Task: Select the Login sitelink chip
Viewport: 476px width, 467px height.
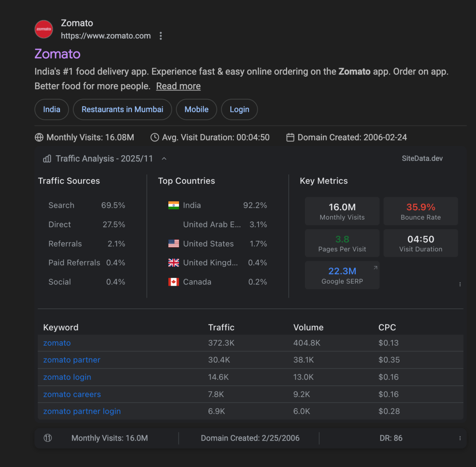Action: click(x=239, y=109)
